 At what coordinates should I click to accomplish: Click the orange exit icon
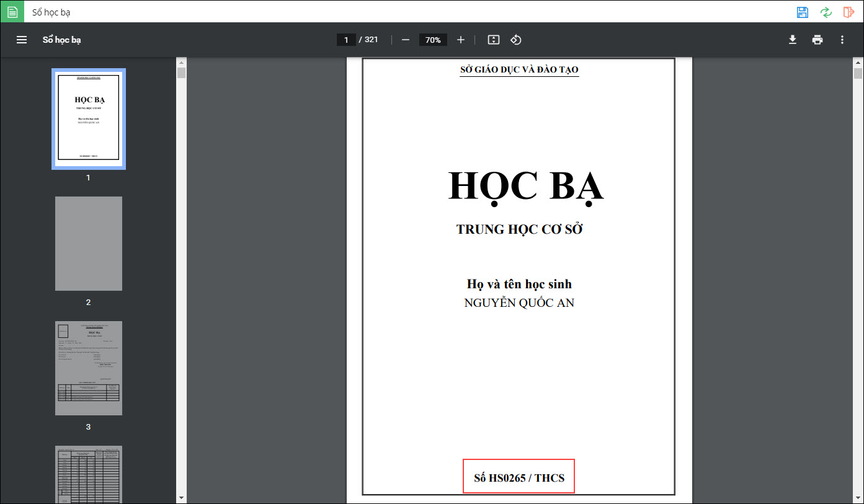tap(848, 12)
